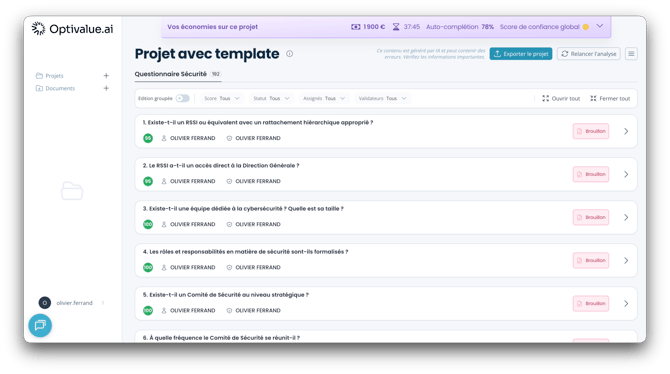This screenshot has width=670, height=374.
Task: Click the Projets folder icon
Action: point(39,76)
